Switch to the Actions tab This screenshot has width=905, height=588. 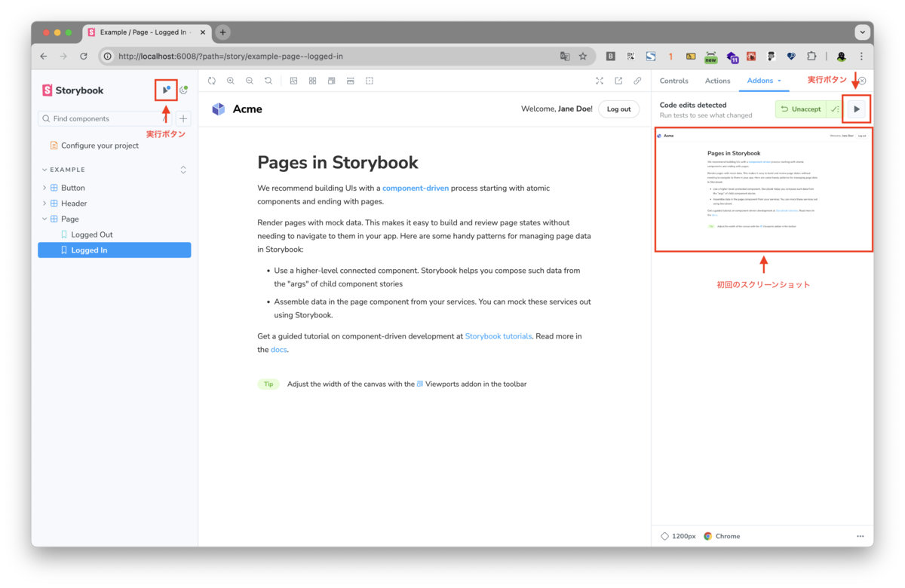point(717,81)
